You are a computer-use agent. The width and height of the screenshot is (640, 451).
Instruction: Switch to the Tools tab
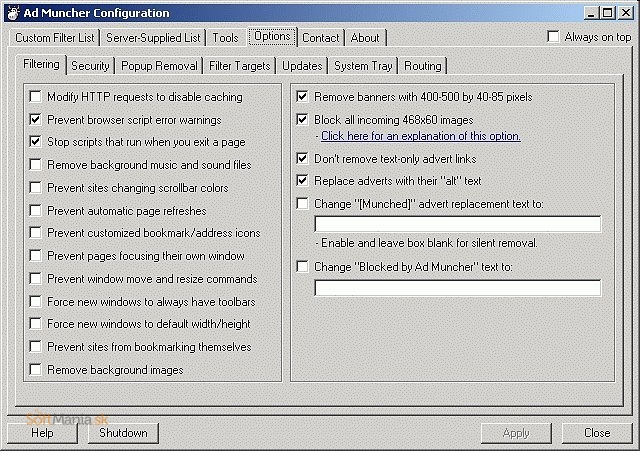[225, 38]
